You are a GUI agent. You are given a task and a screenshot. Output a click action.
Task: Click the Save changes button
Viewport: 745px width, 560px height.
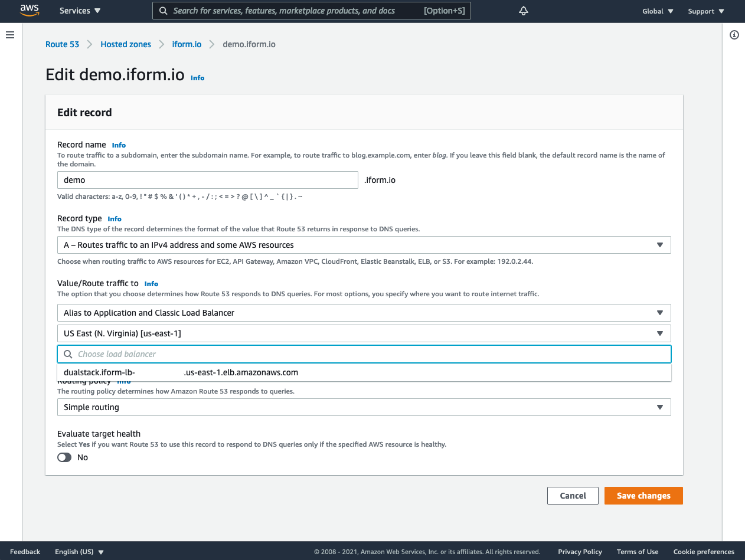click(643, 496)
